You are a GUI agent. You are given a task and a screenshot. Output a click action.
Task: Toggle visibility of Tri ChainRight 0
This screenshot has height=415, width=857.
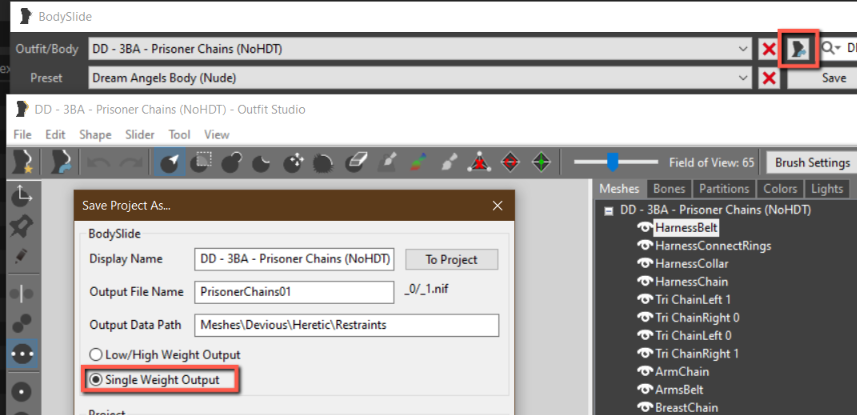(x=645, y=318)
